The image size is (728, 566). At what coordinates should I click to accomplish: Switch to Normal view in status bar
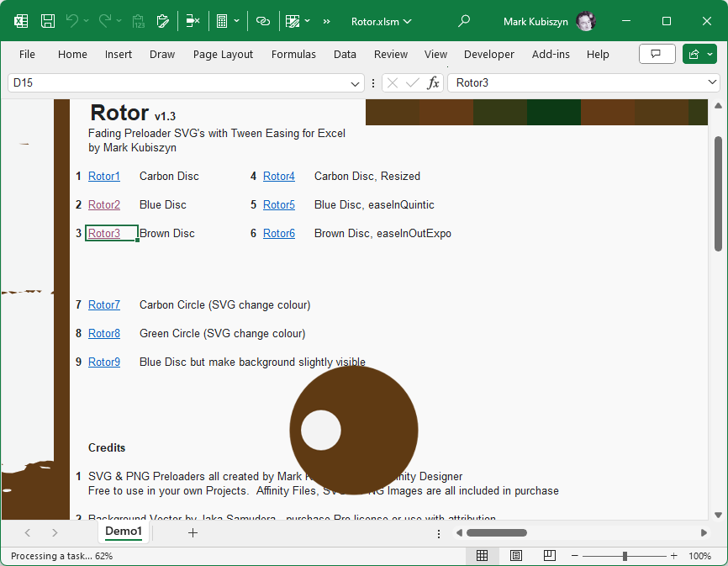point(483,556)
